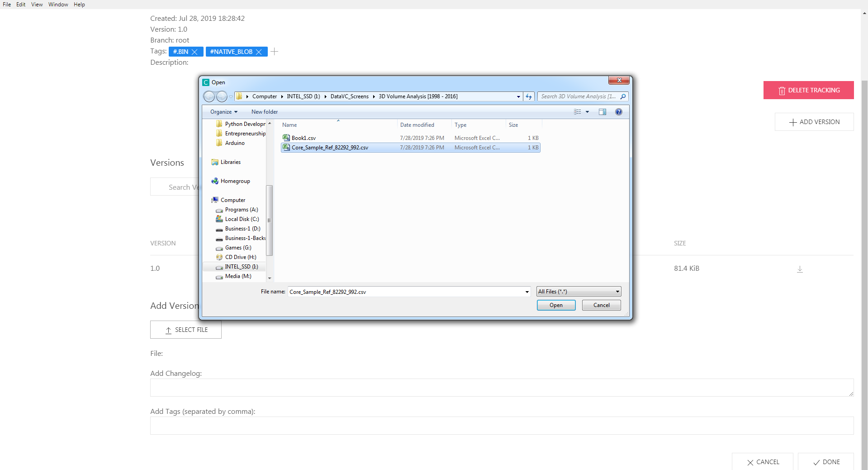Select Homegroup in navigation pane
The width and height of the screenshot is (868, 470).
[x=231, y=181]
